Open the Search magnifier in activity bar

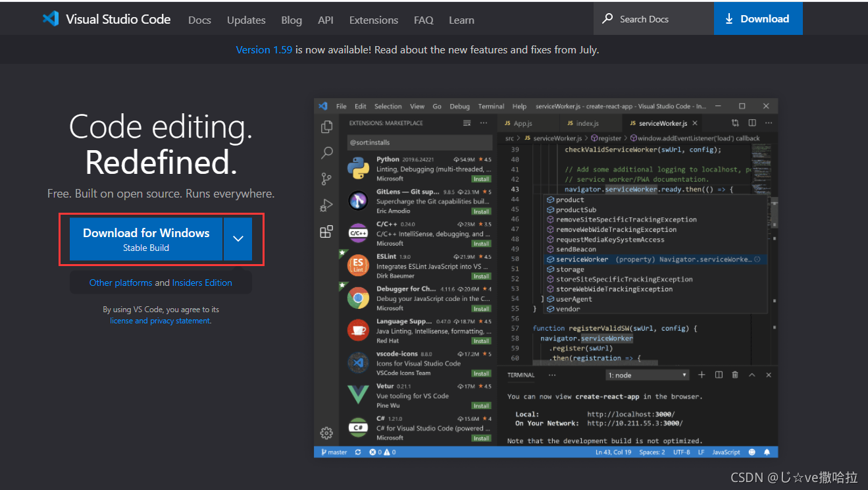(326, 153)
